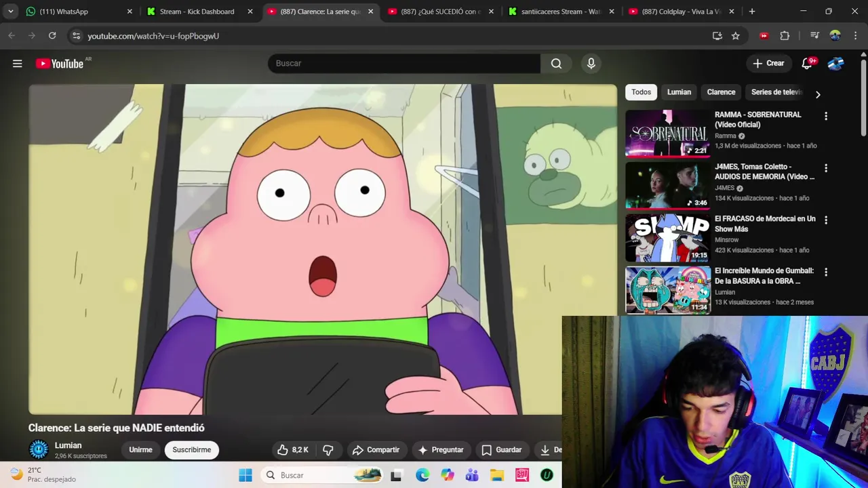Click the Clarence video player frame
This screenshot has height=488, width=868.
pyautogui.click(x=323, y=249)
